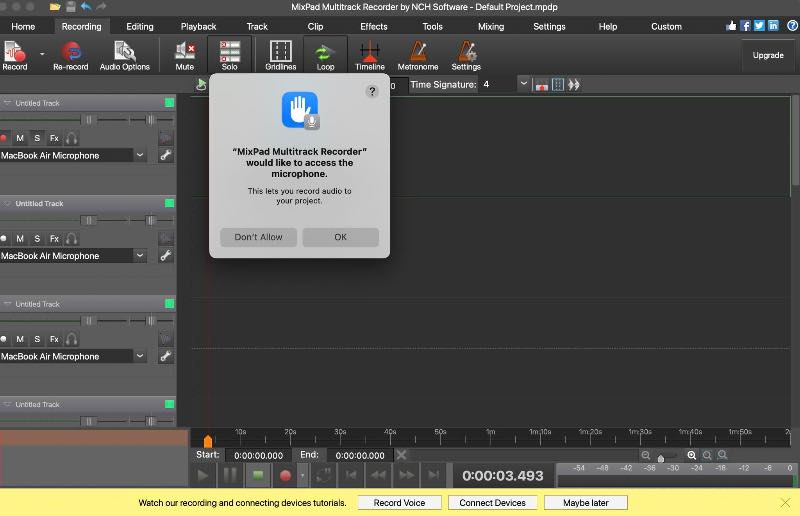Toggle the Loop button in the toolbar
Image resolution: width=800 pixels, height=516 pixels.
(325, 53)
